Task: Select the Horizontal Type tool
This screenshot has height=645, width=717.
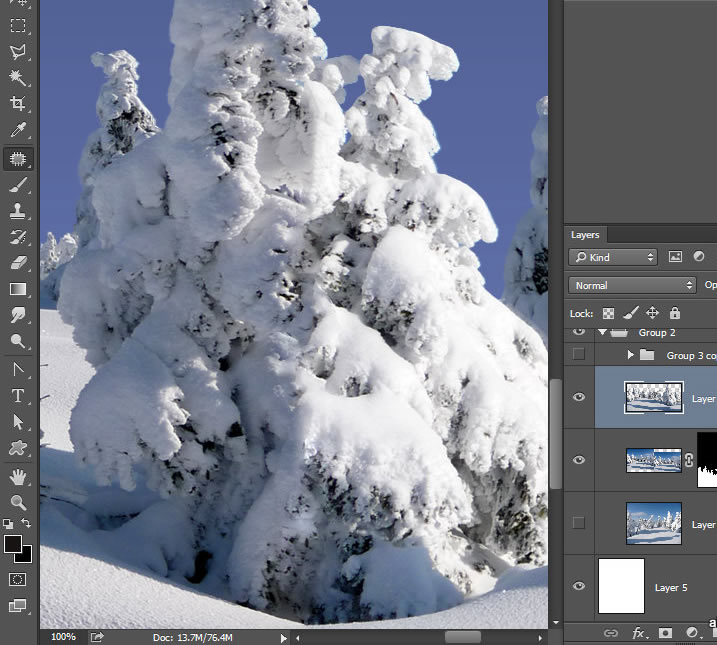Action: [x=18, y=395]
